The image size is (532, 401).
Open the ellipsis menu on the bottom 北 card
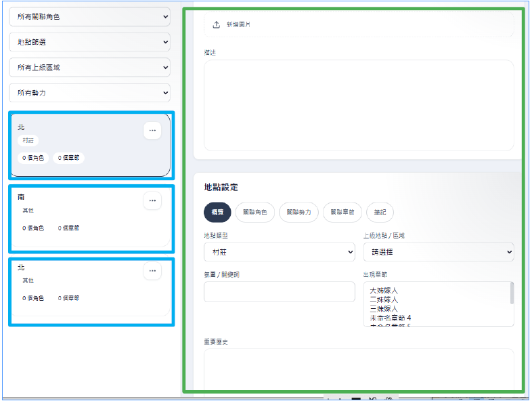click(152, 271)
